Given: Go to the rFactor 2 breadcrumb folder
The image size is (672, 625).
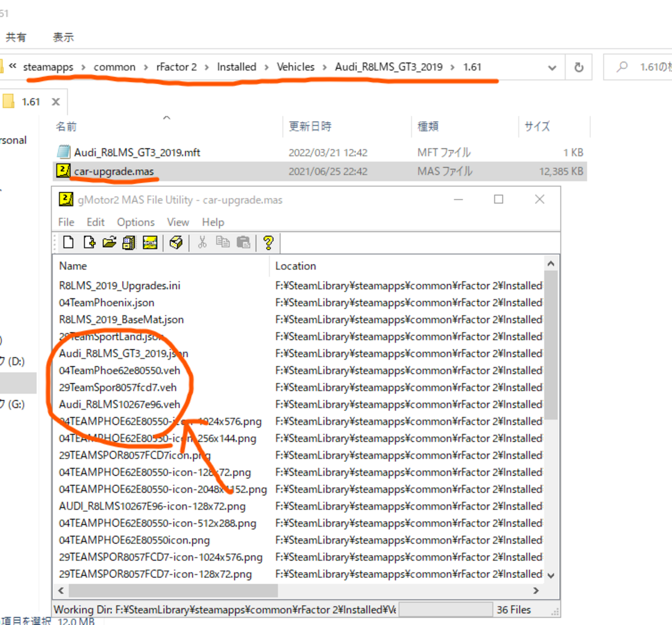Looking at the screenshot, I should pyautogui.click(x=176, y=67).
